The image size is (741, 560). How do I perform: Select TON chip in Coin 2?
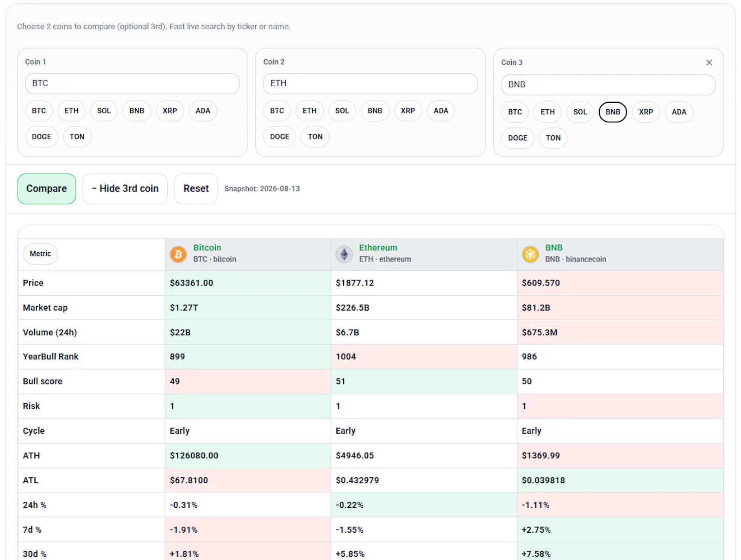click(x=315, y=137)
